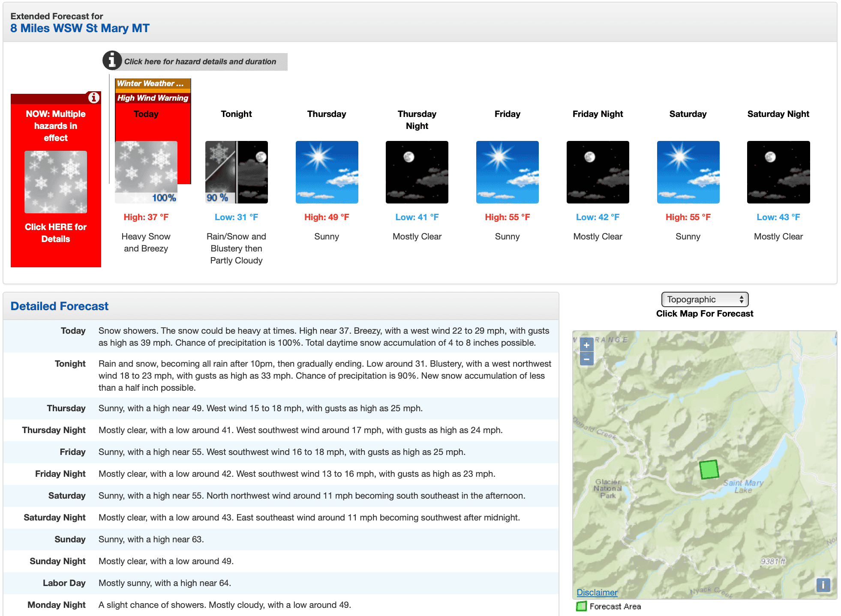This screenshot has height=616, width=841.
Task: Click the 'Extended Forecast for' header text
Action: point(57,16)
